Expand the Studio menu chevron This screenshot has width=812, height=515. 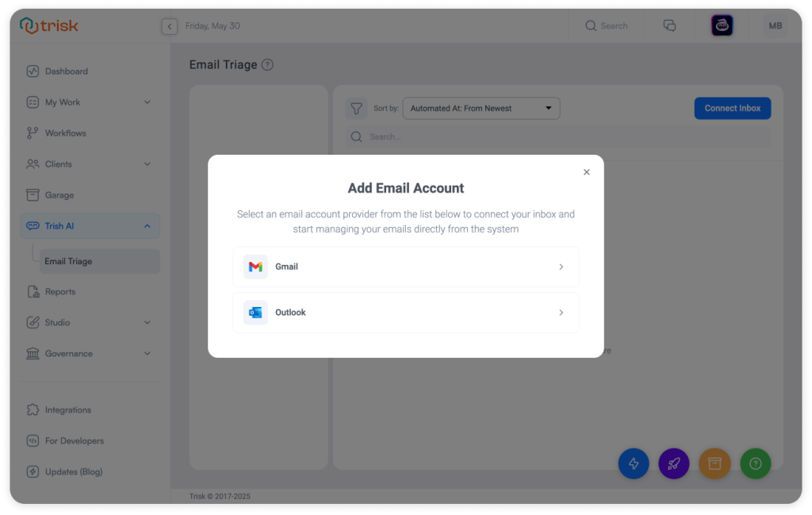[x=147, y=323]
